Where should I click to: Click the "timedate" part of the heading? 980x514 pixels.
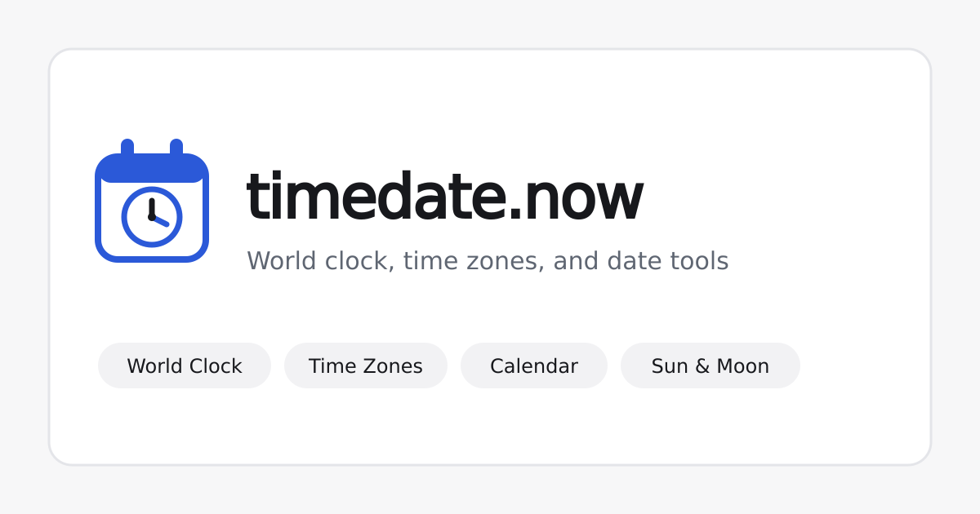376,196
